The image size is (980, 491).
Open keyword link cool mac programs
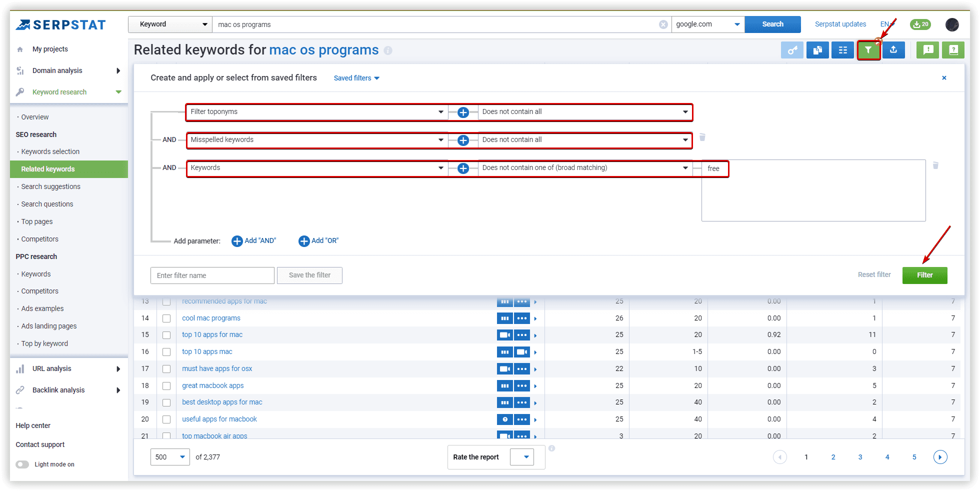pos(211,318)
